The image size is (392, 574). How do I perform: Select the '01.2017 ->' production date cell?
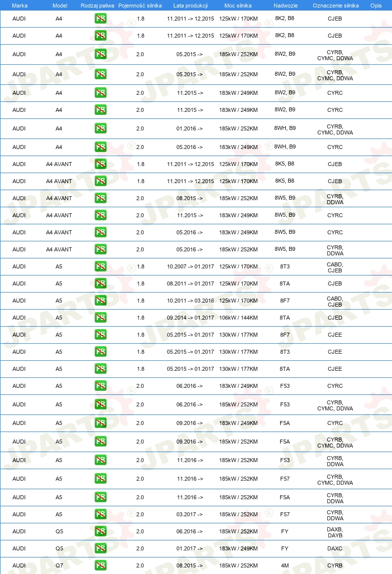(189, 549)
